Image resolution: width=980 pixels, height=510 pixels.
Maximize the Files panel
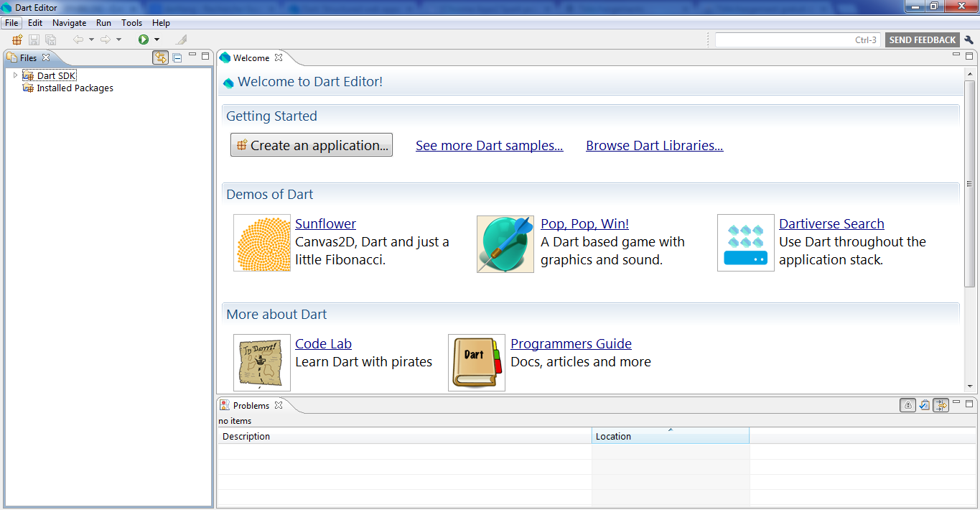coord(205,55)
